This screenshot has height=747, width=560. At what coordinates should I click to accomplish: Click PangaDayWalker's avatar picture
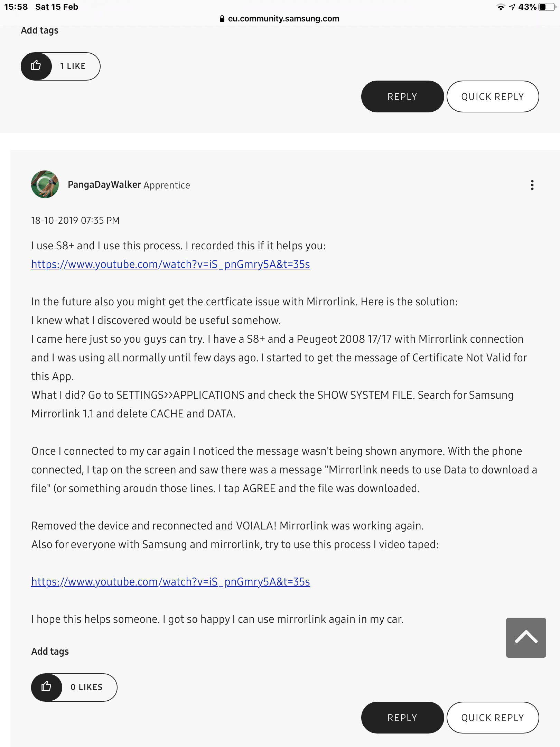pyautogui.click(x=45, y=184)
